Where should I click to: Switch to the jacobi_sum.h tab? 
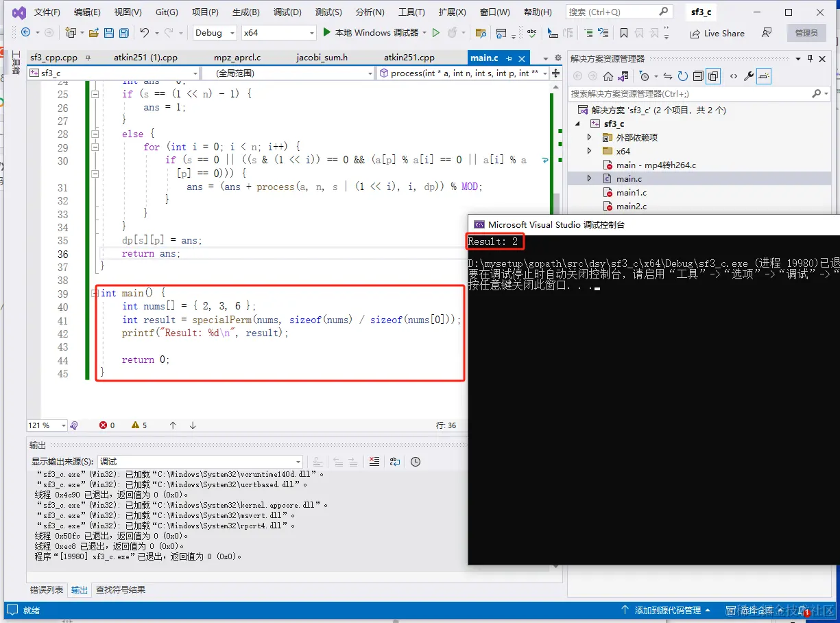point(322,58)
